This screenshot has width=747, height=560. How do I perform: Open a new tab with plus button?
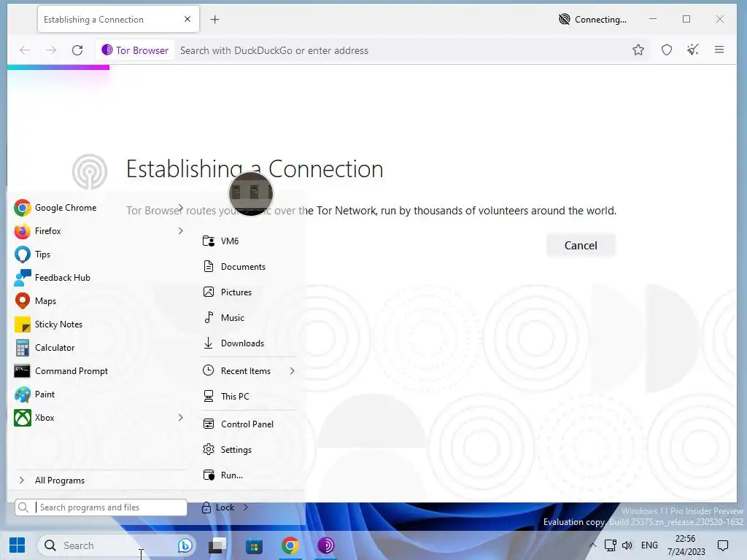[x=215, y=20]
